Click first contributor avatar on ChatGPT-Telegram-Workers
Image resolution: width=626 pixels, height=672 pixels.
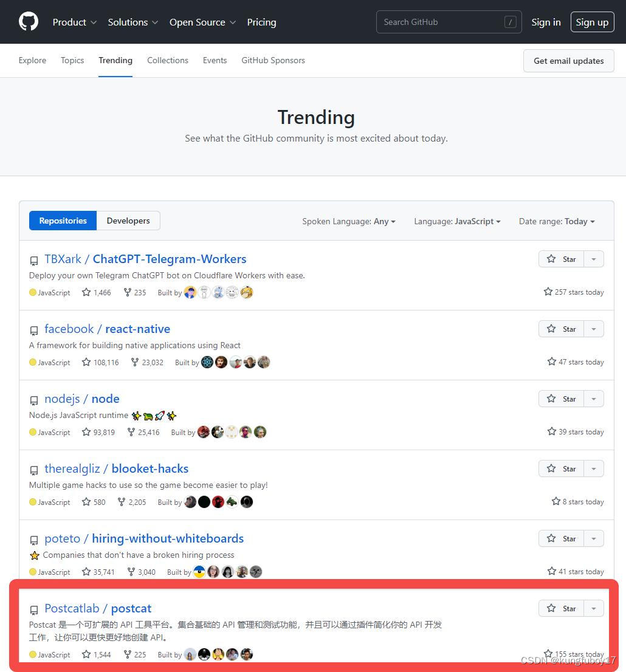[x=190, y=292]
